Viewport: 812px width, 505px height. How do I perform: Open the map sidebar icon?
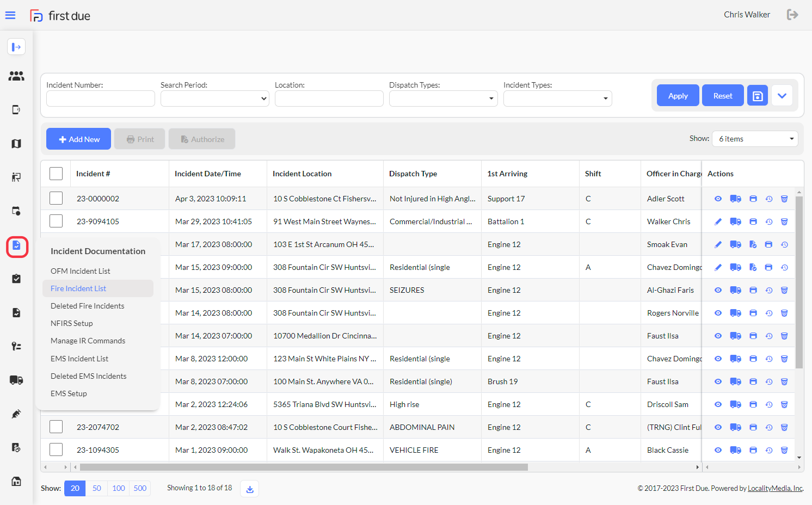coord(16,144)
